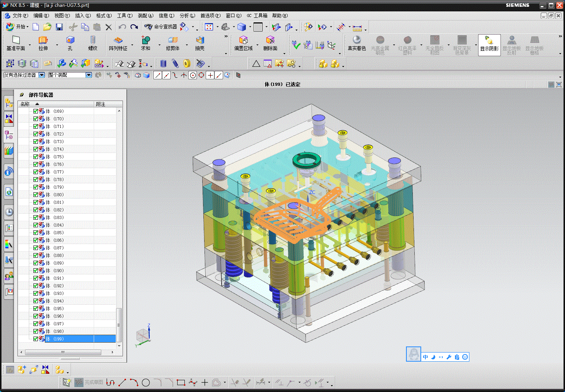Open the Roles sidebar tab
This screenshot has width=565, height=392.
coord(9,276)
